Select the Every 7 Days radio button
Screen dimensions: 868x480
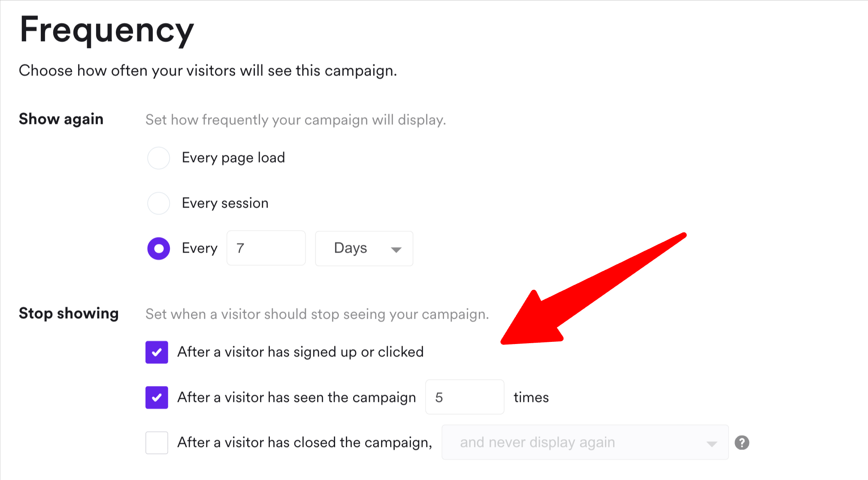coord(159,248)
